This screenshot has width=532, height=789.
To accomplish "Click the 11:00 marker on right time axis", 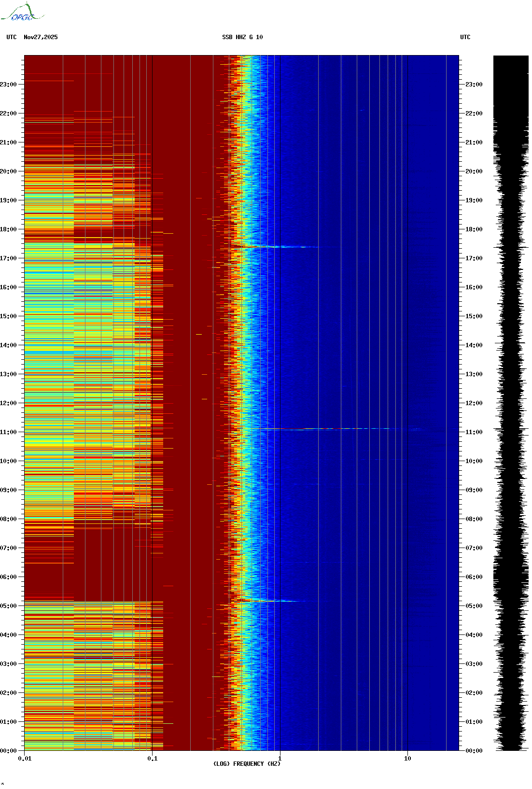I will point(474,432).
